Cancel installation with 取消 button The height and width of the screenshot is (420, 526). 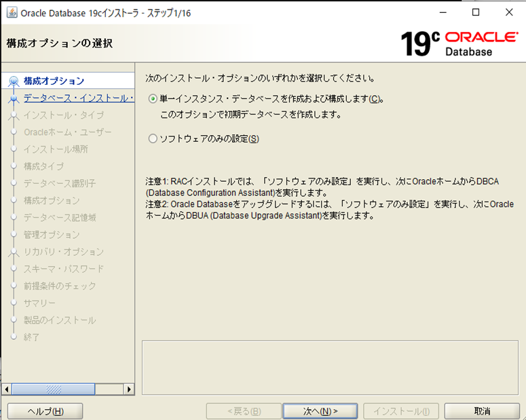[483, 411]
